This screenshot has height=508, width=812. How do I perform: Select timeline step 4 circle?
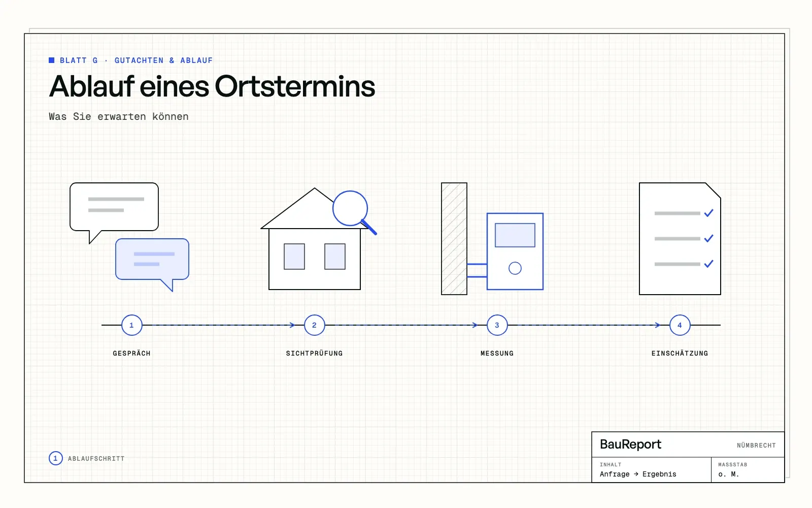[x=680, y=325]
